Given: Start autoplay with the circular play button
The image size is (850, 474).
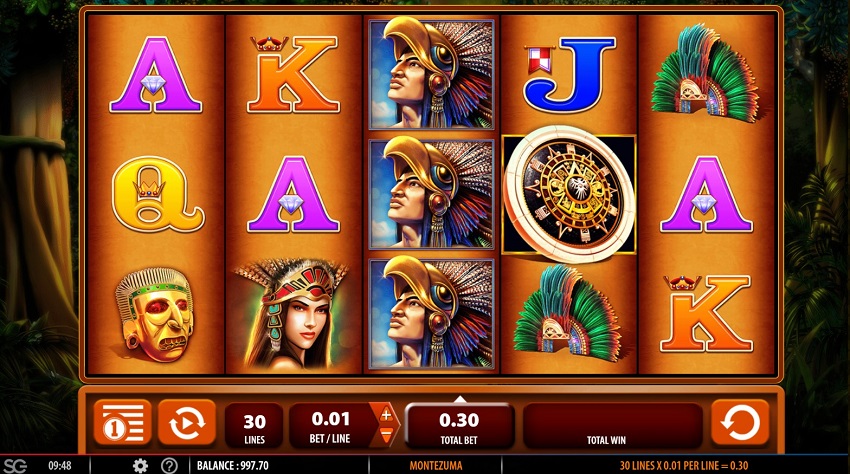Looking at the screenshot, I should (187, 422).
